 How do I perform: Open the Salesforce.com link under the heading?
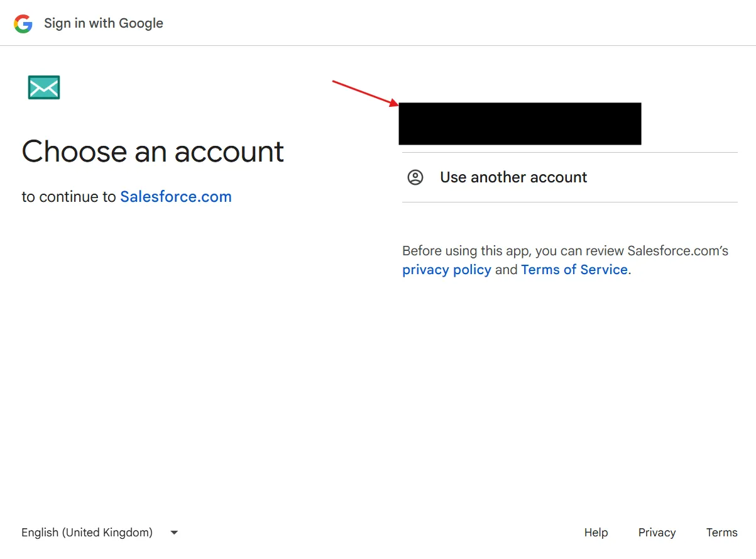tap(176, 197)
